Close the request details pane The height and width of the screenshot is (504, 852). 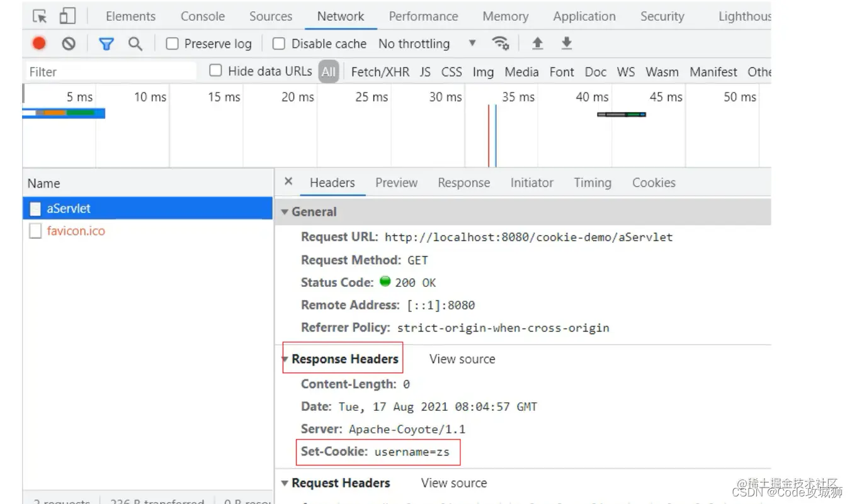[288, 182]
